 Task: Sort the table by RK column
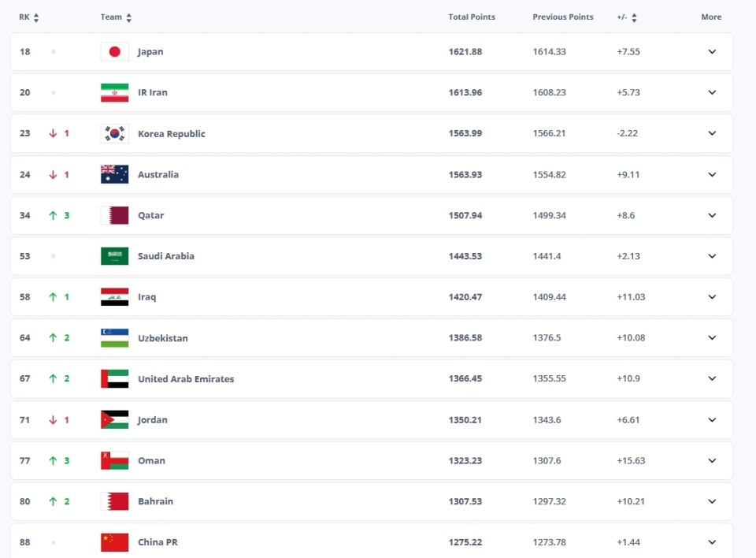click(x=29, y=17)
